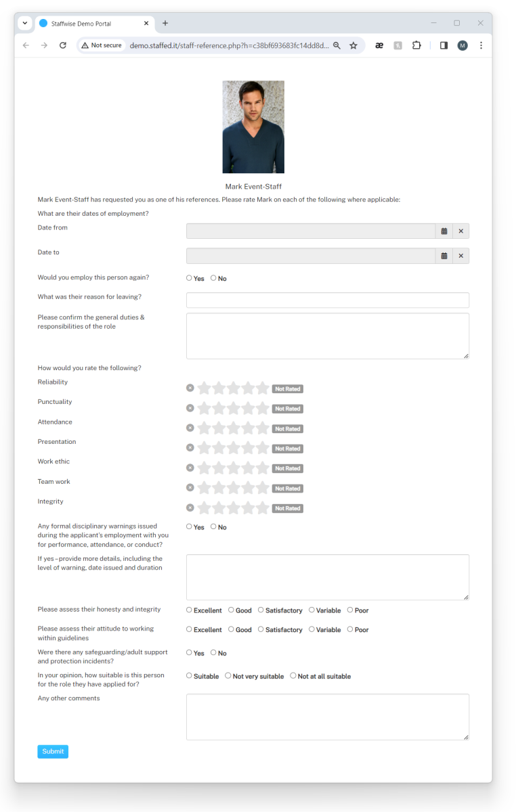Screen dimensions: 516x812
Task: Open calendar picker for Date to
Action: tap(444, 256)
